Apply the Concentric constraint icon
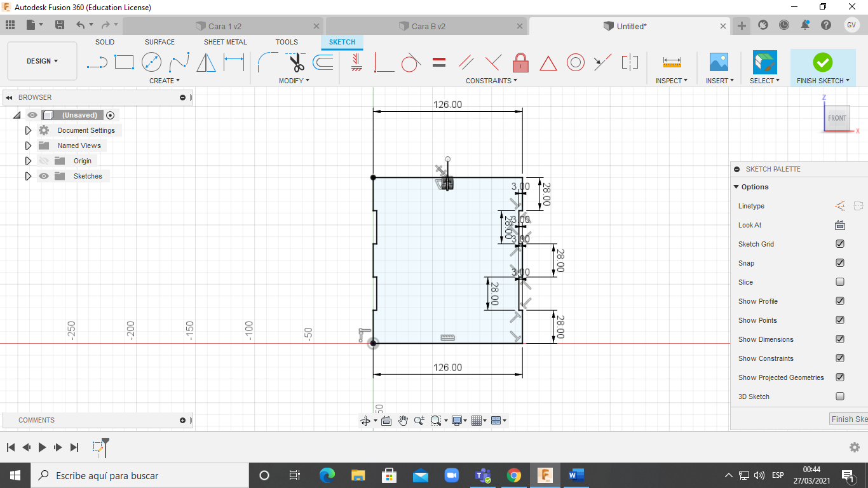Viewport: 868px width, 488px height. click(x=575, y=62)
